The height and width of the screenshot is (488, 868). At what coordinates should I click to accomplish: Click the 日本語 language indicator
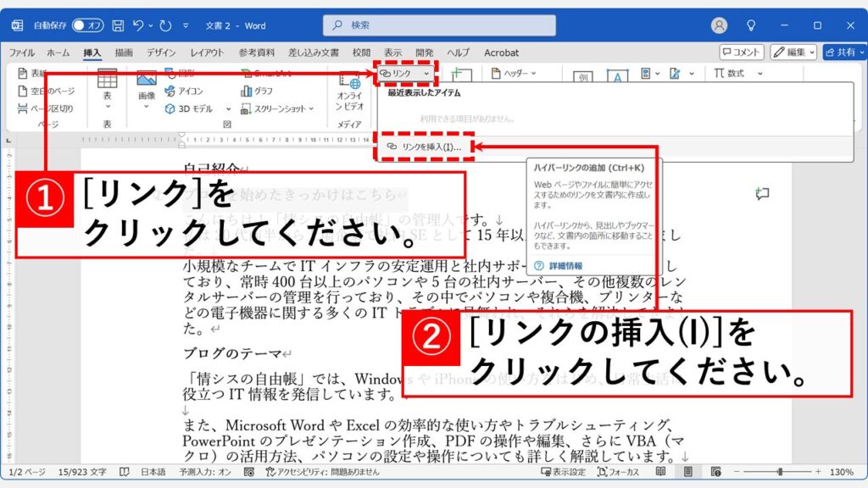(x=153, y=472)
